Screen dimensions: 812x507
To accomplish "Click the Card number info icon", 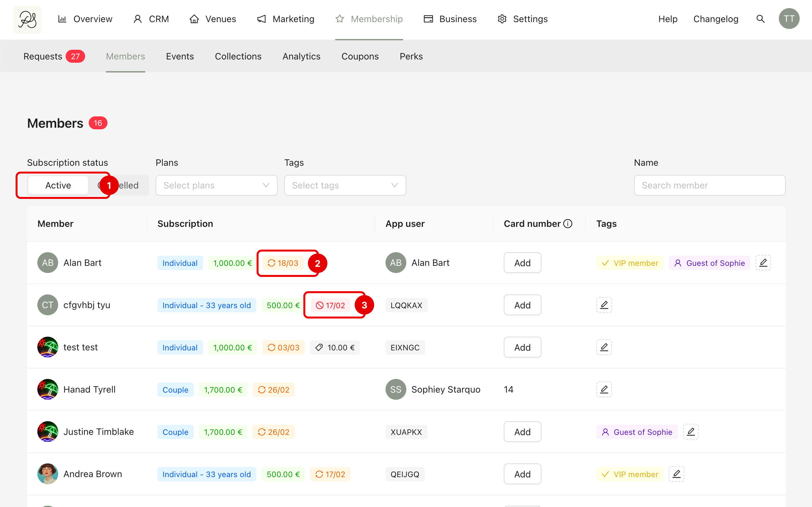I will tap(568, 224).
